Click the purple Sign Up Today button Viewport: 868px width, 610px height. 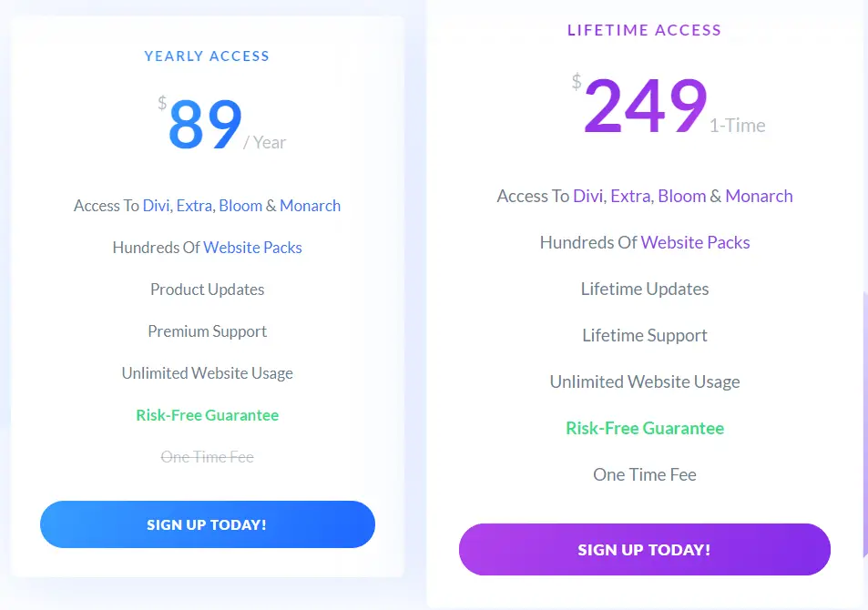click(x=644, y=549)
